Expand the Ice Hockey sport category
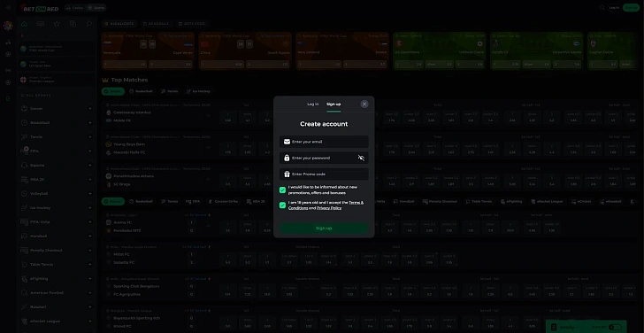 click(90, 207)
